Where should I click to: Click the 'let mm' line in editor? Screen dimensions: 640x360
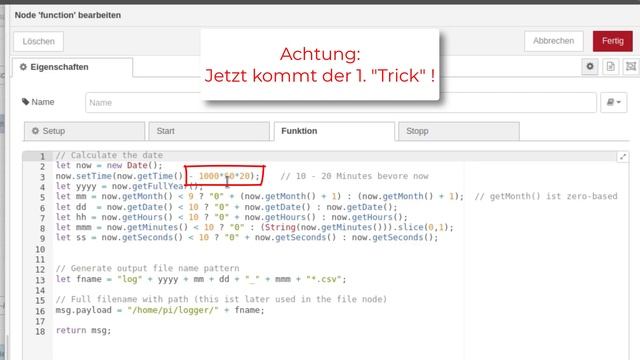[260, 197]
